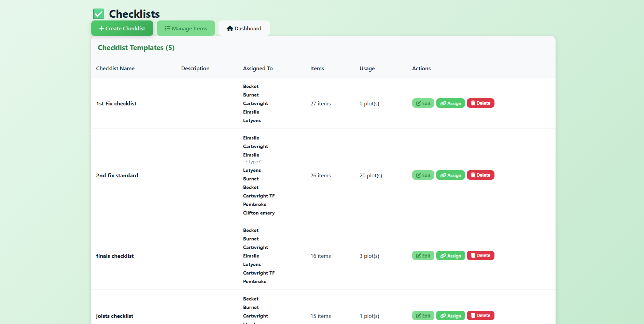Click the plus icon on Create Checklist
The height and width of the screenshot is (324, 644).
click(101, 28)
